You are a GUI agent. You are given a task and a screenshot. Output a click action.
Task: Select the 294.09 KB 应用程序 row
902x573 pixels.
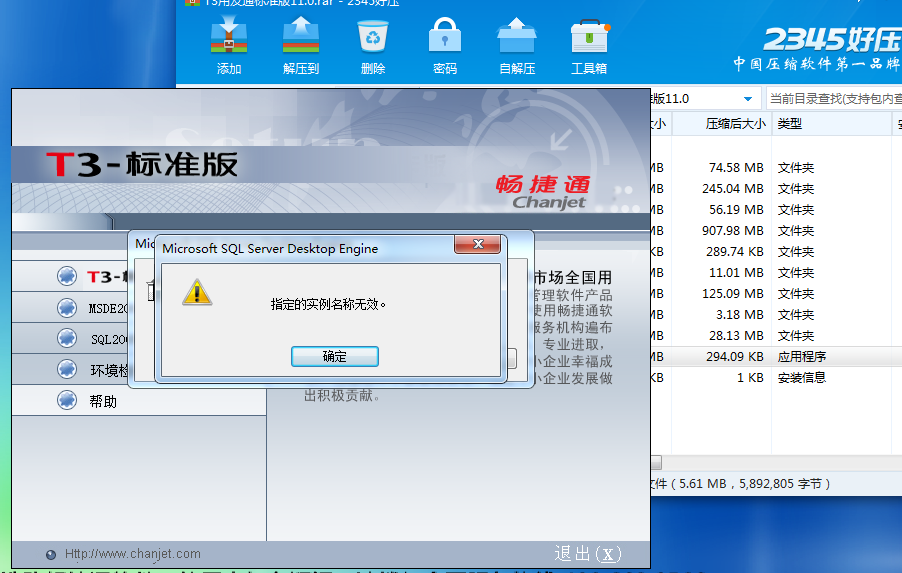coord(776,357)
